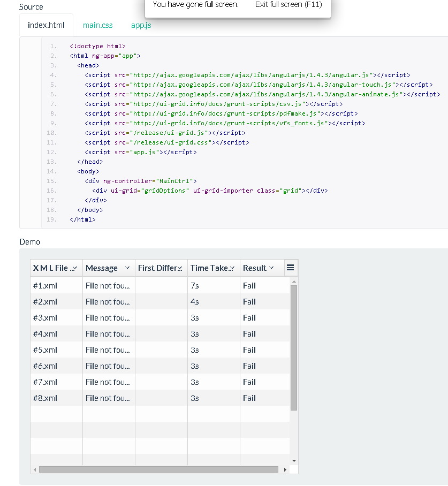Open the app.js source tab
448x486 pixels.
tap(141, 25)
